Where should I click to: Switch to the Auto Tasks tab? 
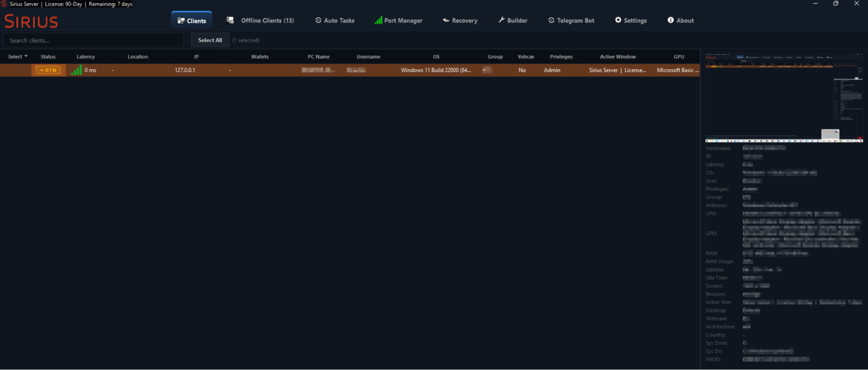(335, 20)
